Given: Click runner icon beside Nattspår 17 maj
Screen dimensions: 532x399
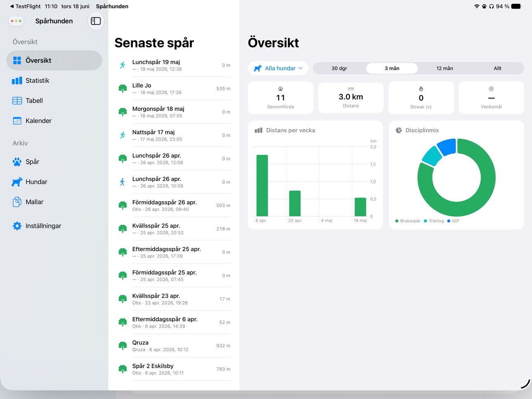Looking at the screenshot, I should tap(122, 135).
